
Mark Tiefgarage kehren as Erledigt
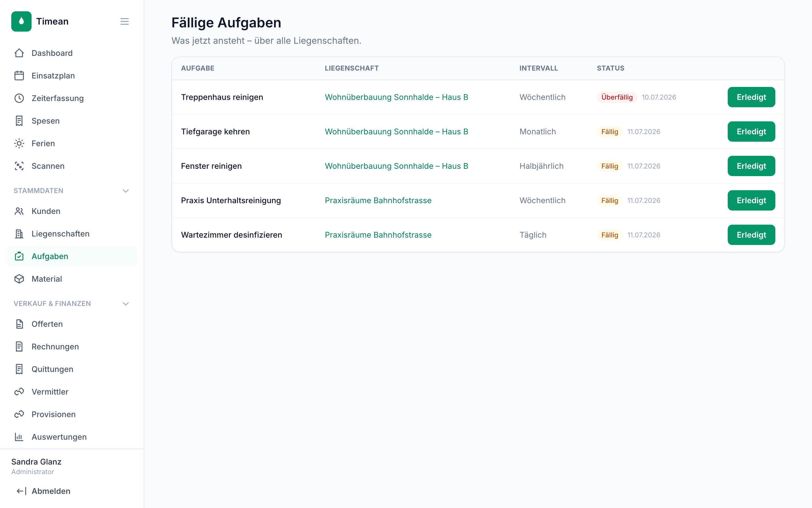[751, 131]
